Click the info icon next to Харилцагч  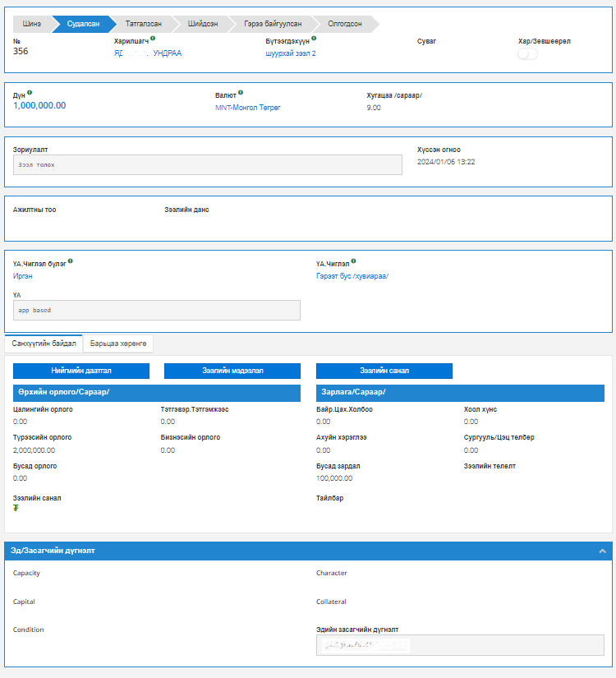tap(153, 39)
